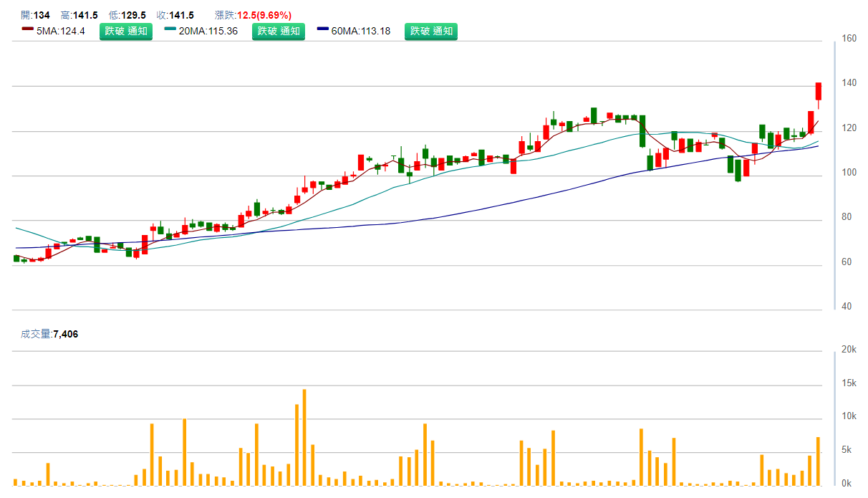Image resolution: width=868 pixels, height=498 pixels.
Task: Select the 60MA:113.18 legend label
Action: click(361, 32)
